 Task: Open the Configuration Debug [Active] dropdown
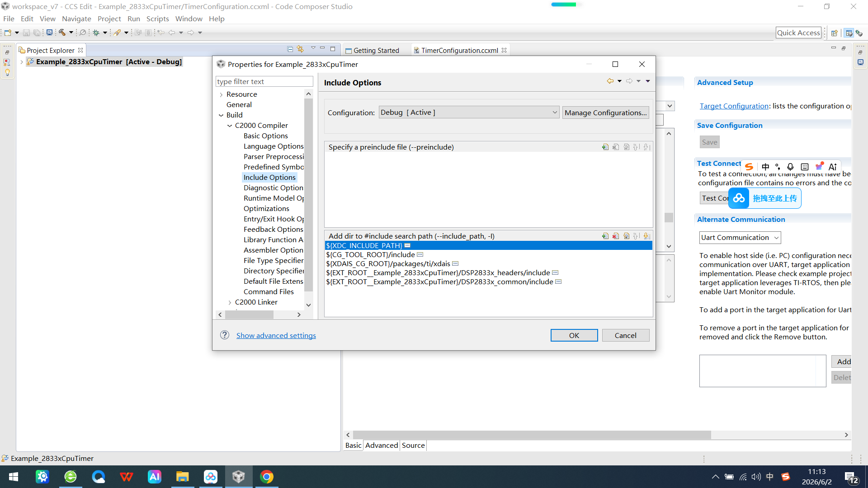tap(469, 113)
